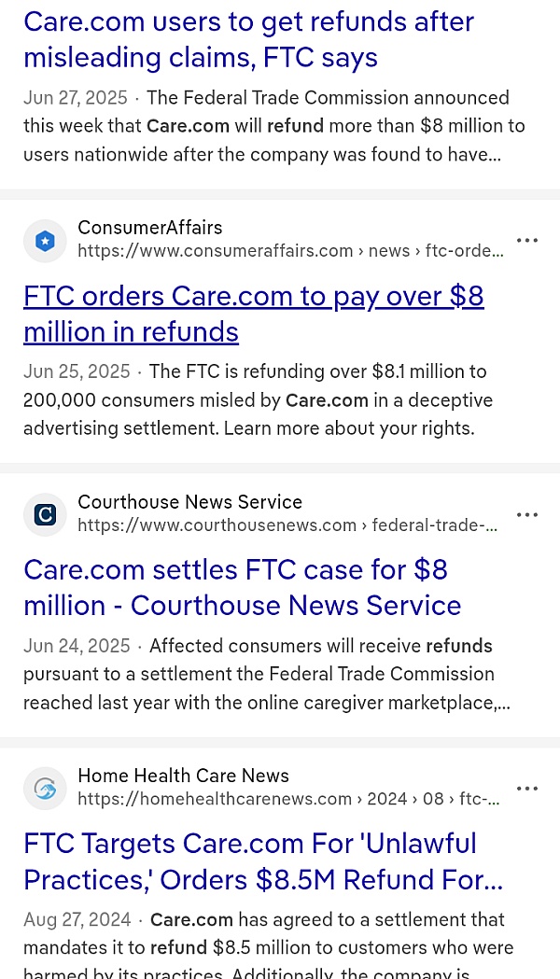560x979 pixels.
Task: Click the ConsumerAffairs site name
Action: [x=150, y=228]
